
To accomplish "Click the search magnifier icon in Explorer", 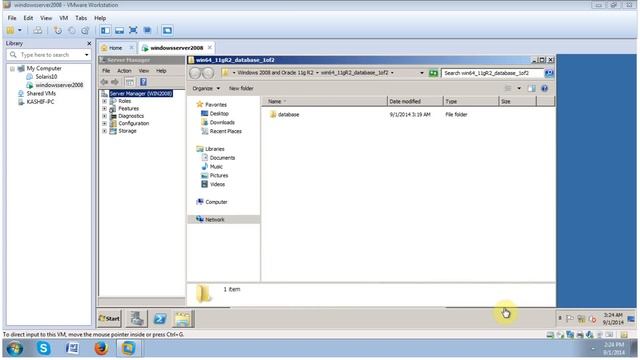I will pos(549,73).
